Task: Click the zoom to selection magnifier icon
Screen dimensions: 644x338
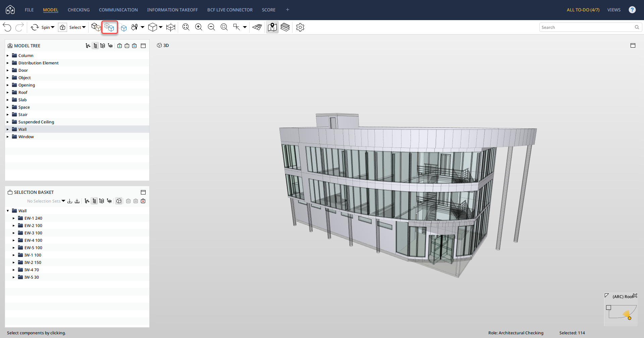Action: point(224,27)
